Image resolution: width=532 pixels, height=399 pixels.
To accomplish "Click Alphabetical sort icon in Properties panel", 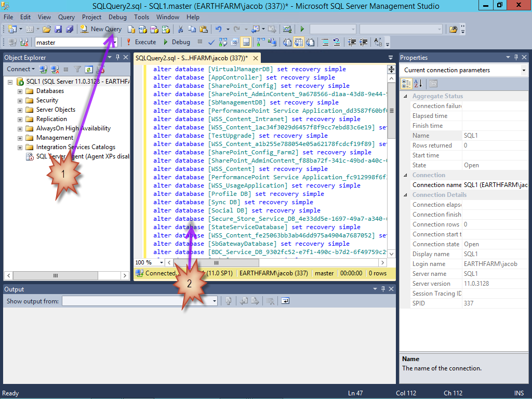I will click(x=418, y=84).
